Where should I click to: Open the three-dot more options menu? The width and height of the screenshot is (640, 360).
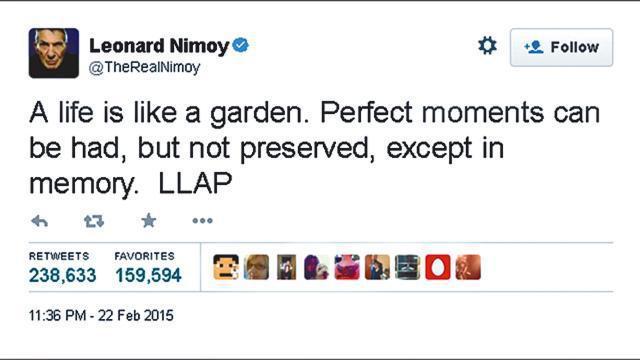[202, 221]
